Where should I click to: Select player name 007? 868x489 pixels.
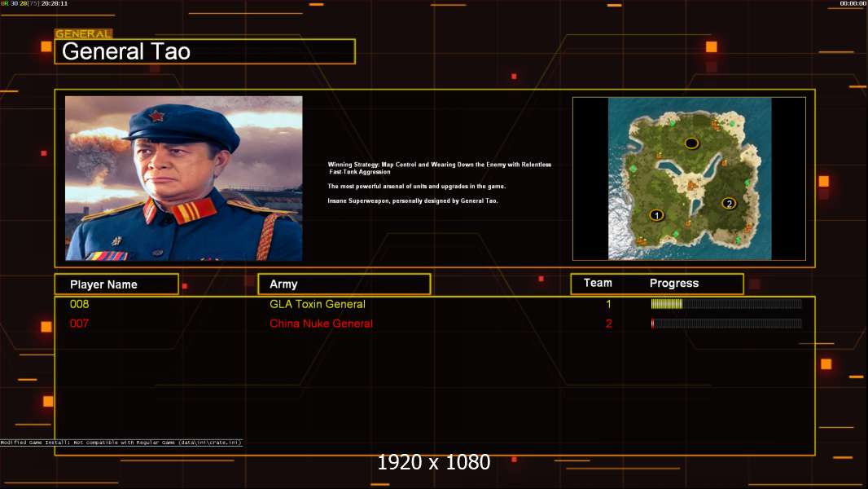[x=79, y=324]
